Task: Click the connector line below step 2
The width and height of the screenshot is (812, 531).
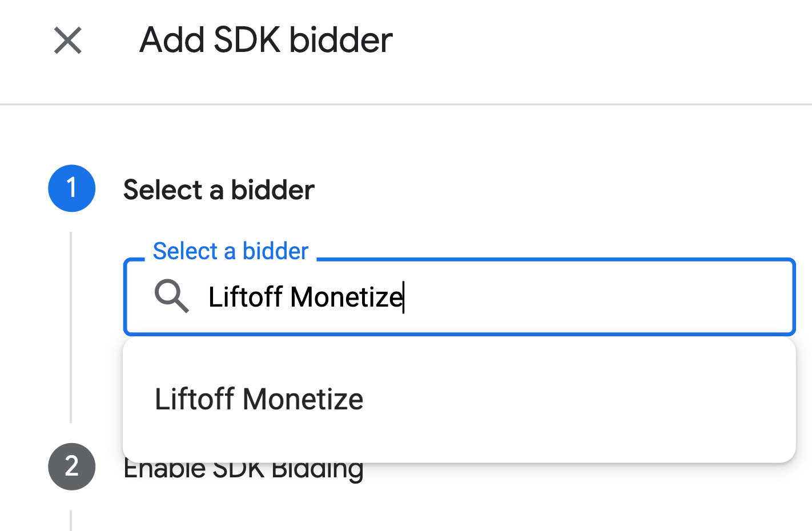Action: click(71, 521)
